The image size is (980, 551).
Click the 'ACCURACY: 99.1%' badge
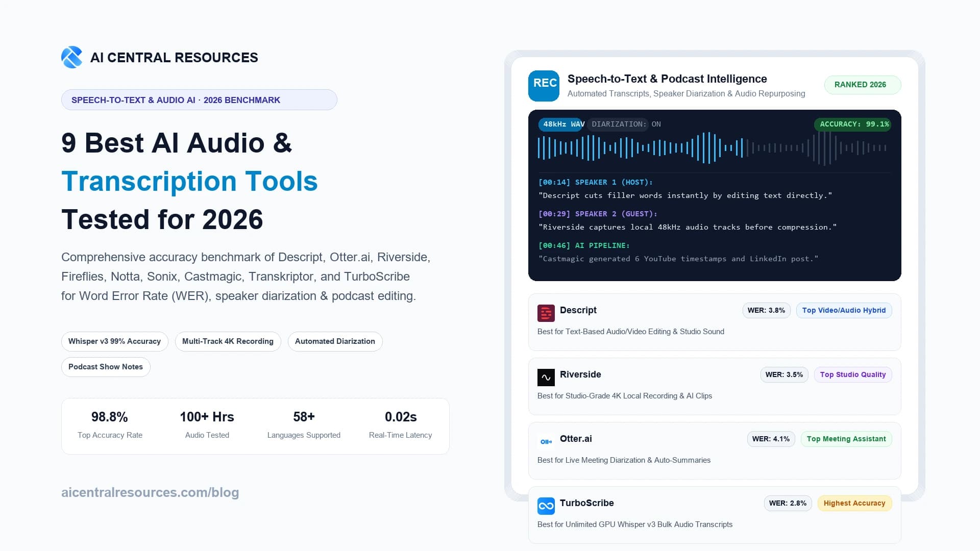(x=852, y=124)
